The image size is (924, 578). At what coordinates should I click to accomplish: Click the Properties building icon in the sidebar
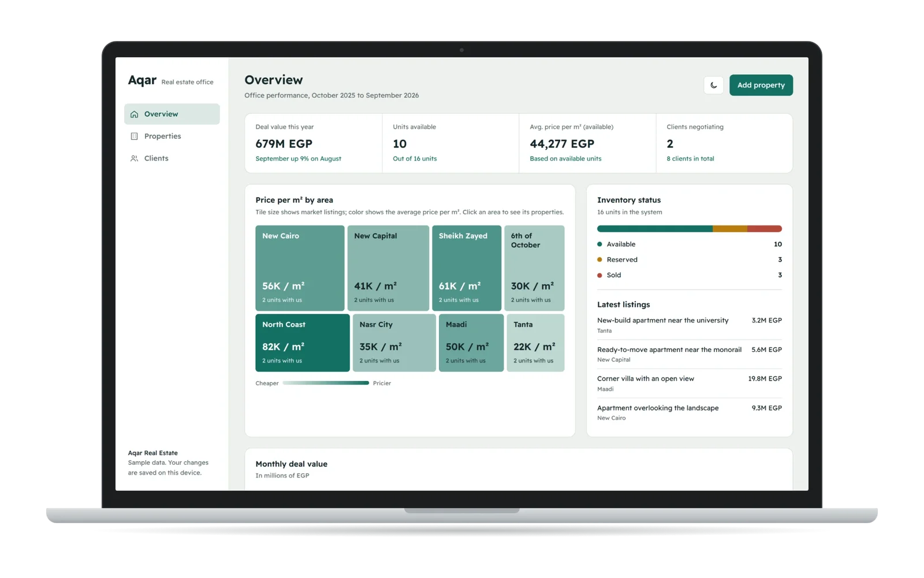134,136
